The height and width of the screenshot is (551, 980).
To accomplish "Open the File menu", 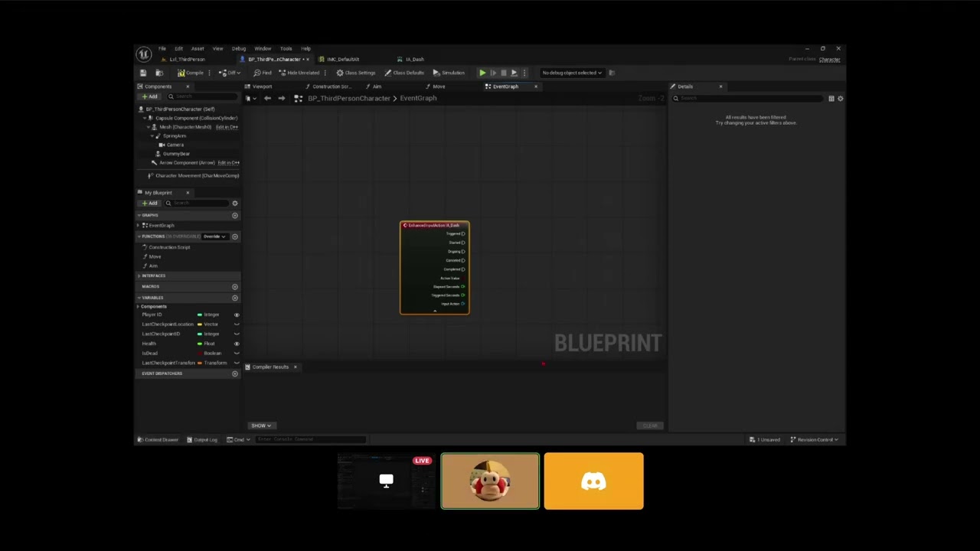I will pyautogui.click(x=162, y=48).
